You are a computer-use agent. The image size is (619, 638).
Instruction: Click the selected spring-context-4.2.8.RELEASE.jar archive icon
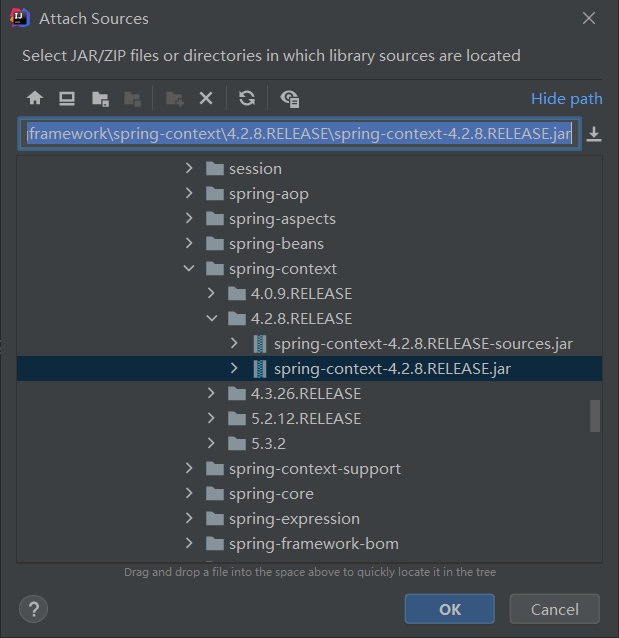coord(260,369)
